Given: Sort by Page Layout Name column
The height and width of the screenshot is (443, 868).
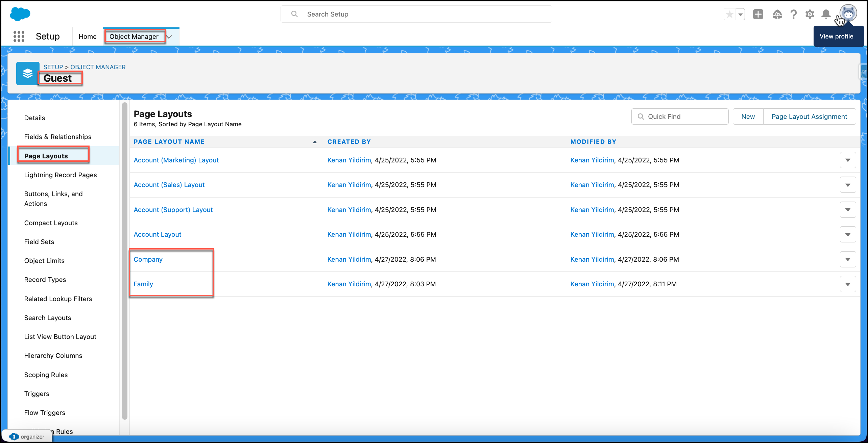Looking at the screenshot, I should coord(169,142).
